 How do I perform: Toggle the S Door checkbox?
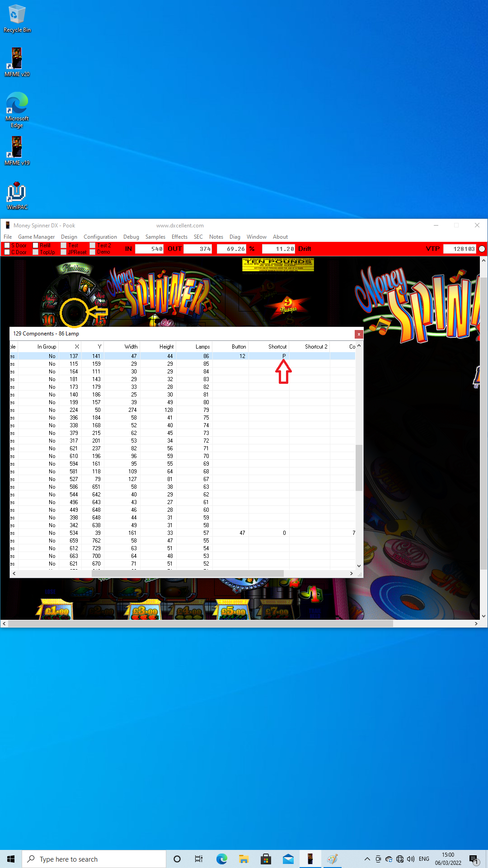(7, 245)
